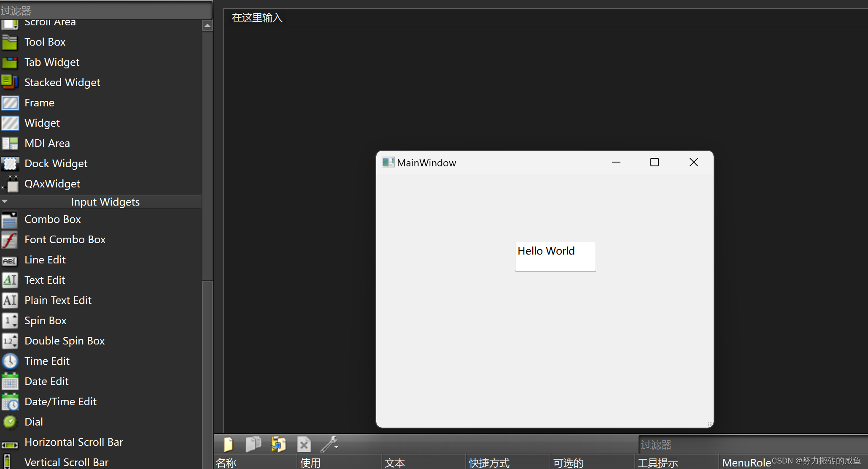Select the Date/Time Edit label

pos(61,401)
